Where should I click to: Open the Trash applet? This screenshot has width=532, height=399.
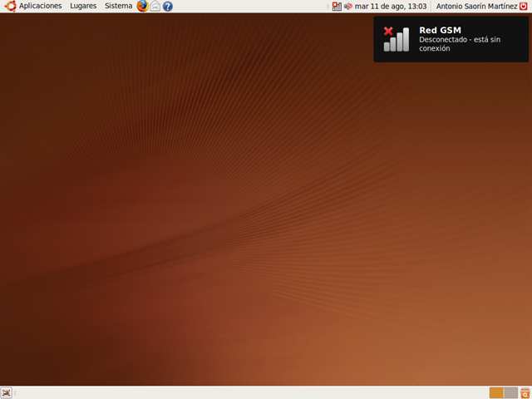coord(525,392)
